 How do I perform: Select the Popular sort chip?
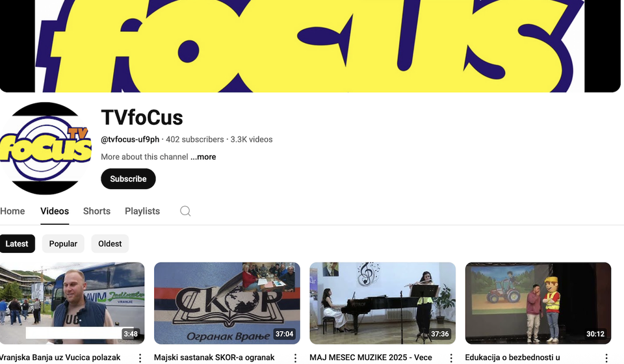point(63,244)
